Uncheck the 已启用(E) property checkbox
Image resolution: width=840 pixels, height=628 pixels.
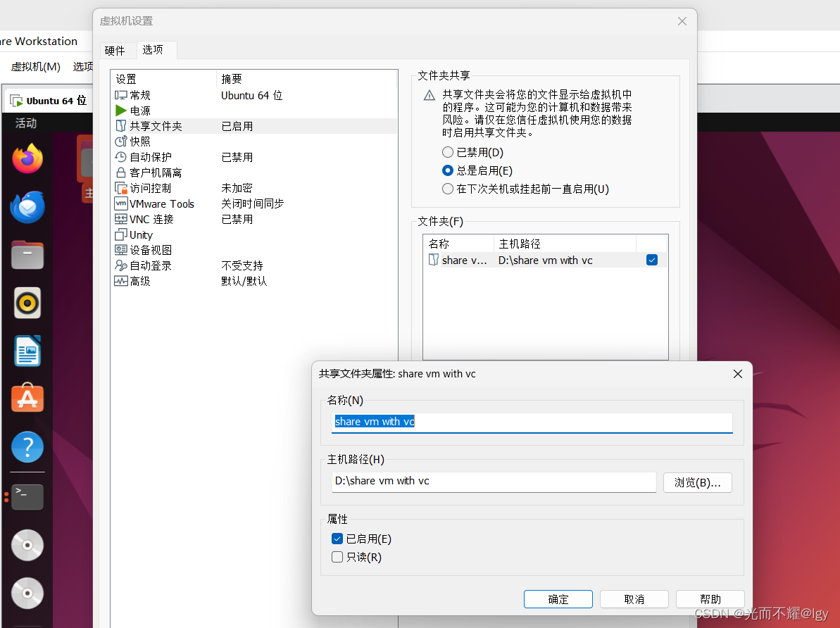click(337, 539)
